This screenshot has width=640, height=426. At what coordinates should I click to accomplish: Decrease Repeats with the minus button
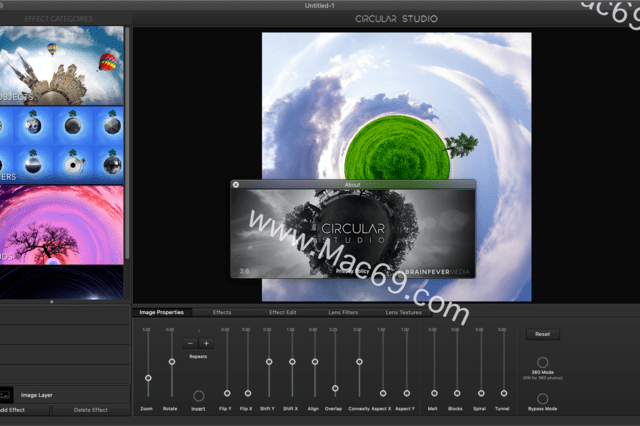tap(190, 344)
